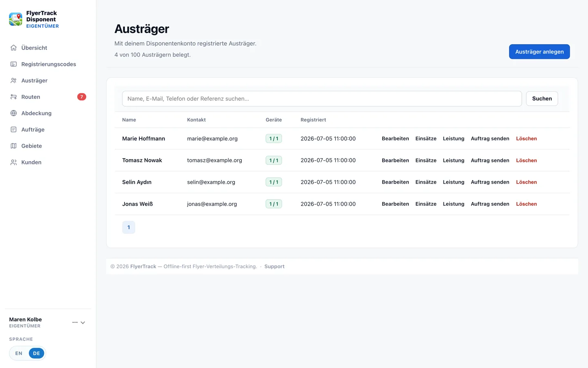Screen dimensions: 588x368
Task: Open Einsätze for Jonas Weiß
Action: (426, 204)
